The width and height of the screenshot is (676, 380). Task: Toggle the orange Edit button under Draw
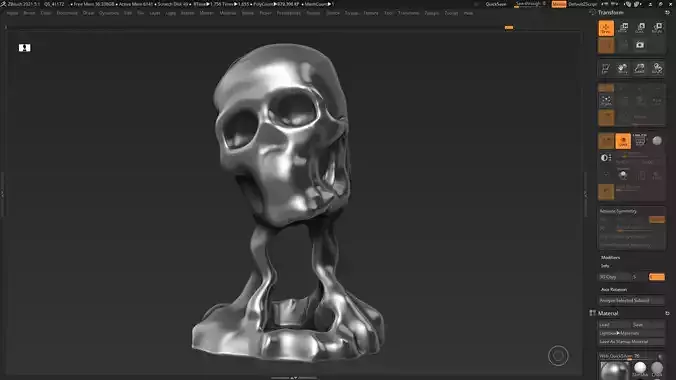coord(606,45)
